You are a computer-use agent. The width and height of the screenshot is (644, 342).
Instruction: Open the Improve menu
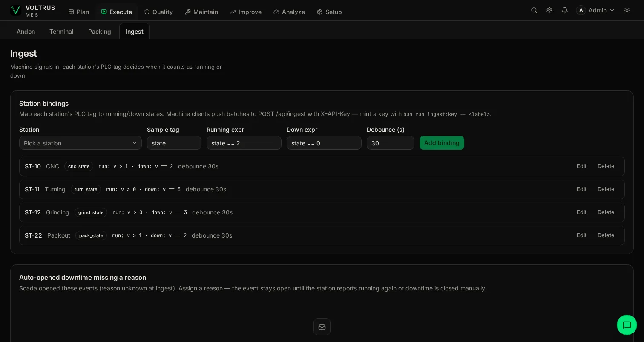[x=246, y=12]
